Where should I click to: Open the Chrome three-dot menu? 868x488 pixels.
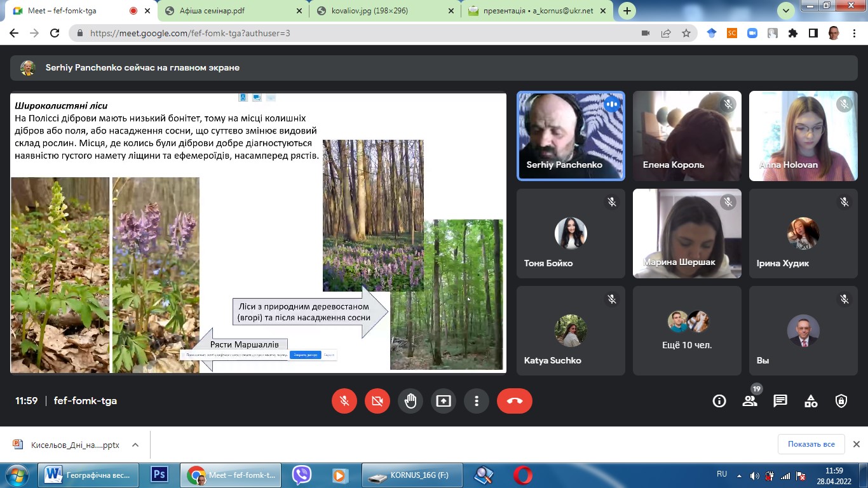854,33
